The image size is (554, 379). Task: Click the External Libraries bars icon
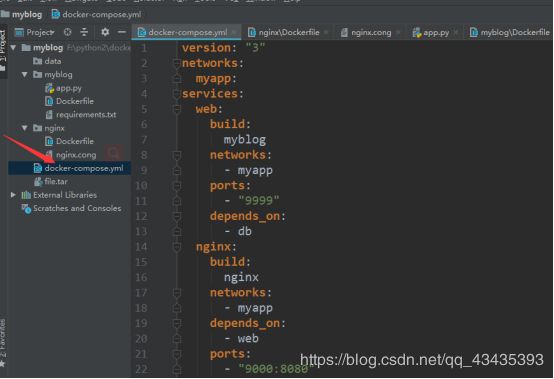(26, 195)
